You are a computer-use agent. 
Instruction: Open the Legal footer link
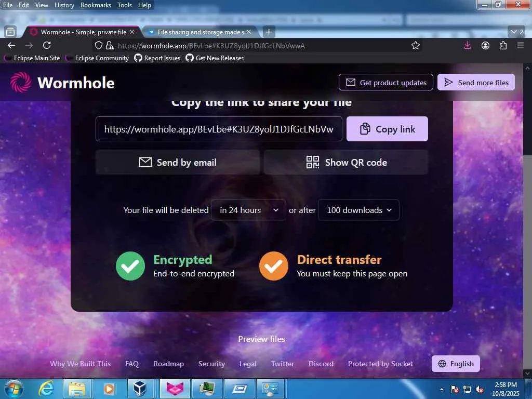248,364
